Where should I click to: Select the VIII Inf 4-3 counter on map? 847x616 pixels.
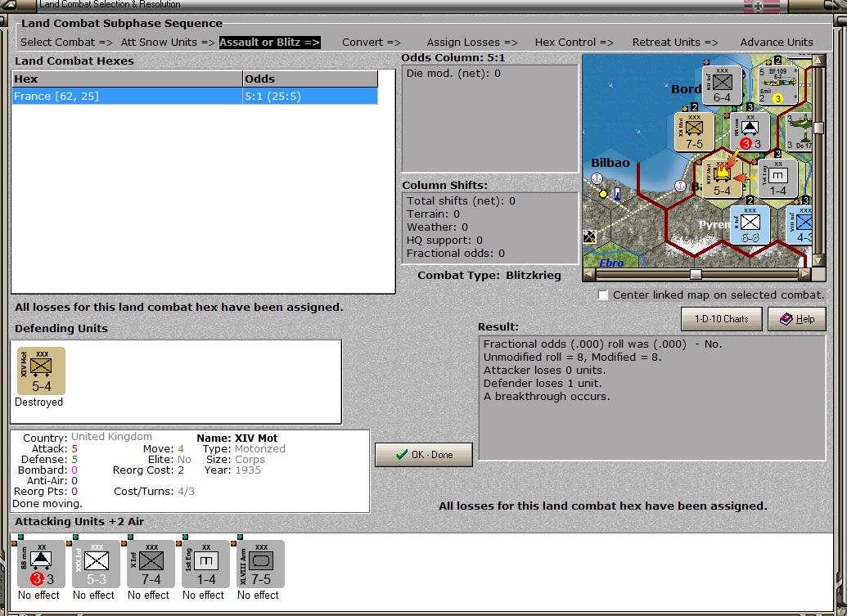(800, 226)
